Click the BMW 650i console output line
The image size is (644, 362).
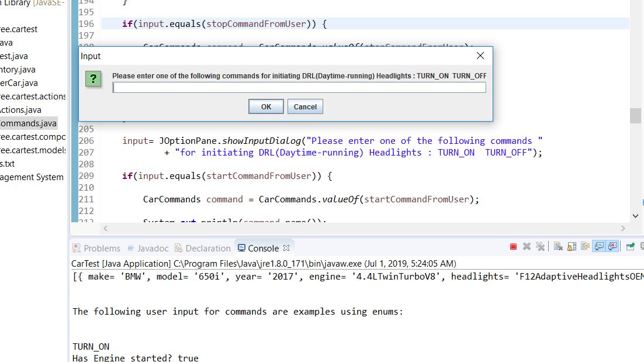pyautogui.click(x=357, y=277)
